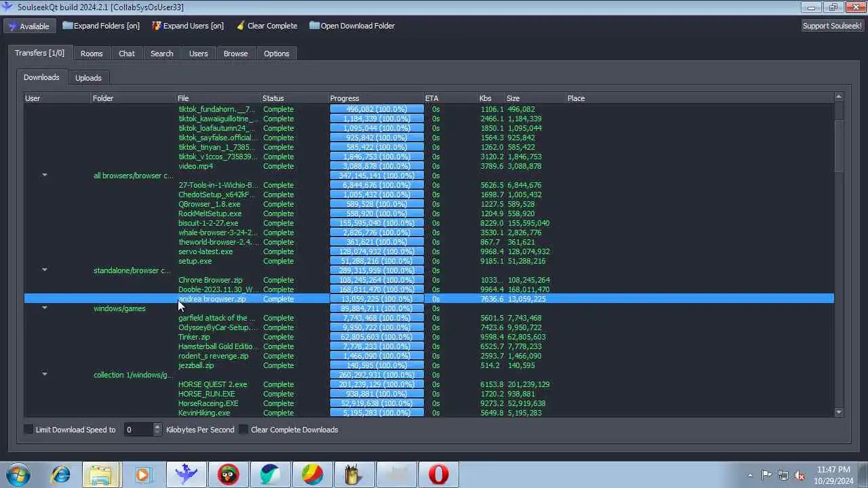Open the red round-face taskbar app
868x488 pixels.
[x=229, y=474]
